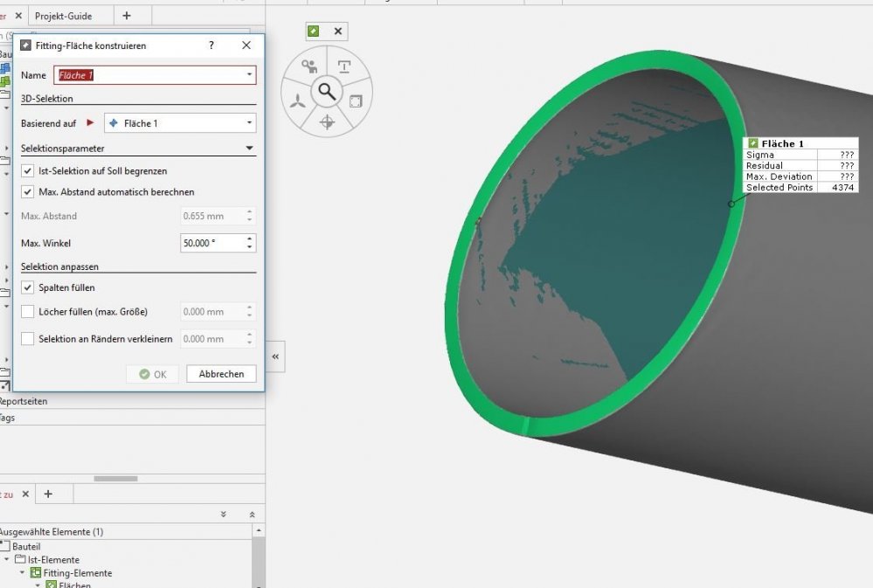Toggle the 'Spalten füllen' checkbox
Image resolution: width=873 pixels, height=588 pixels.
coord(28,287)
